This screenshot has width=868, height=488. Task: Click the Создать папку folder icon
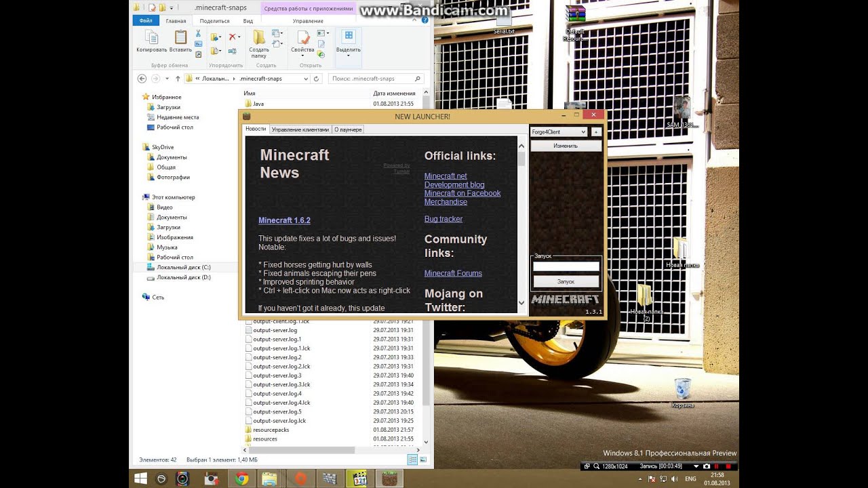[258, 37]
